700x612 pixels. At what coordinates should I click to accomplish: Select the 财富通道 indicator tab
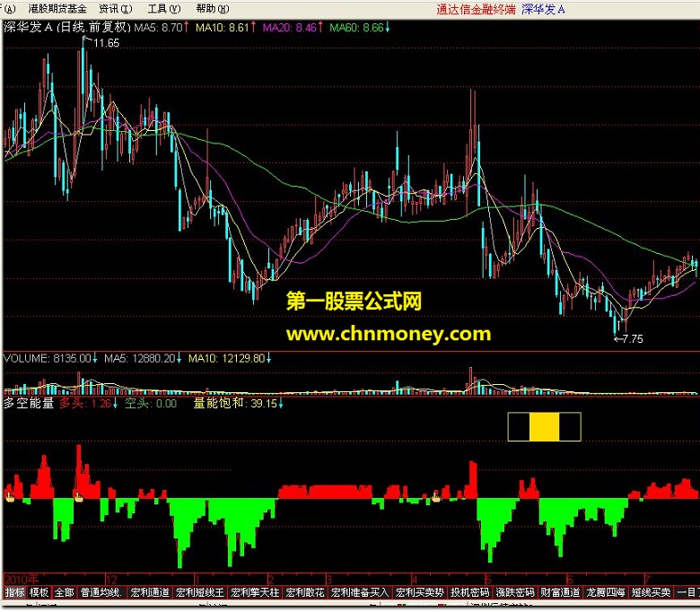tap(560, 592)
